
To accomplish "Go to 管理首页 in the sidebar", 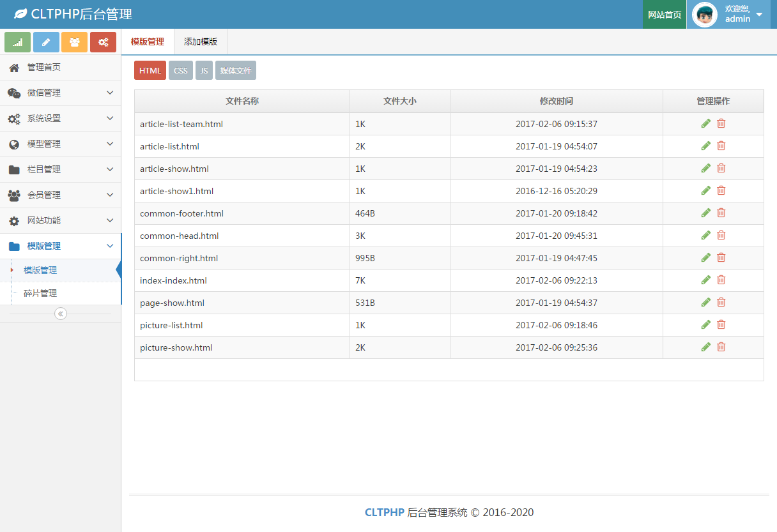I will pyautogui.click(x=43, y=67).
